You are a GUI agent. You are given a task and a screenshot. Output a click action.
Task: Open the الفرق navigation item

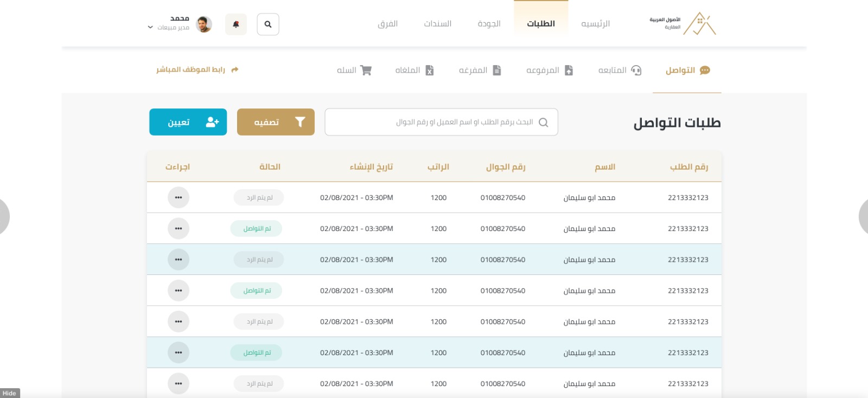tap(388, 24)
